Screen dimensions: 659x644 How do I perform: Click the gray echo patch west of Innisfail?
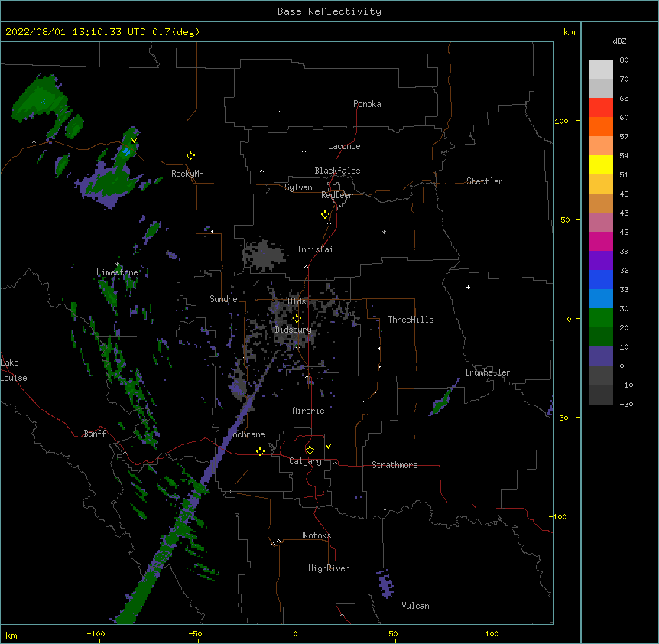[x=264, y=255]
